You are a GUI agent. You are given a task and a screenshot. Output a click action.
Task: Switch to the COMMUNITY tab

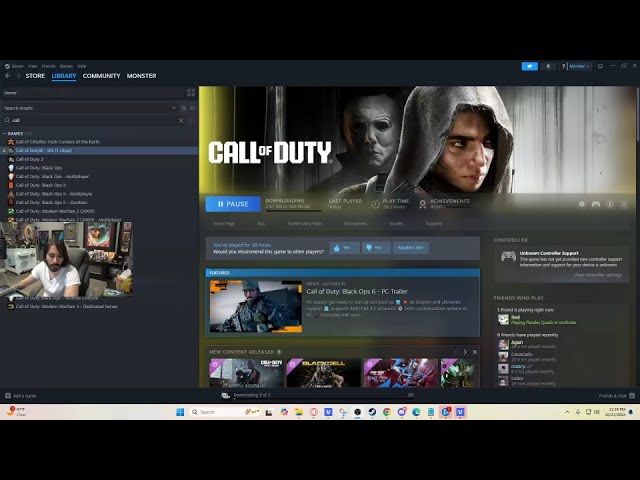click(x=101, y=76)
